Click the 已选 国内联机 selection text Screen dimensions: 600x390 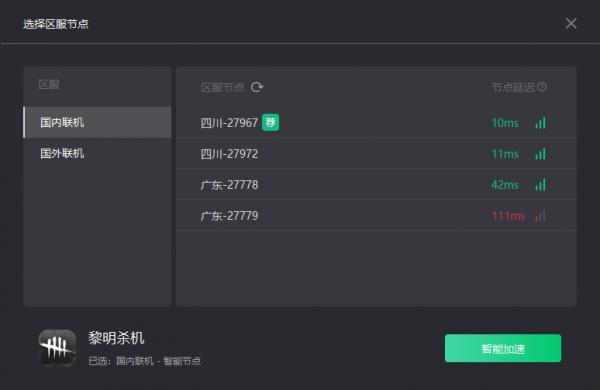coord(145,361)
